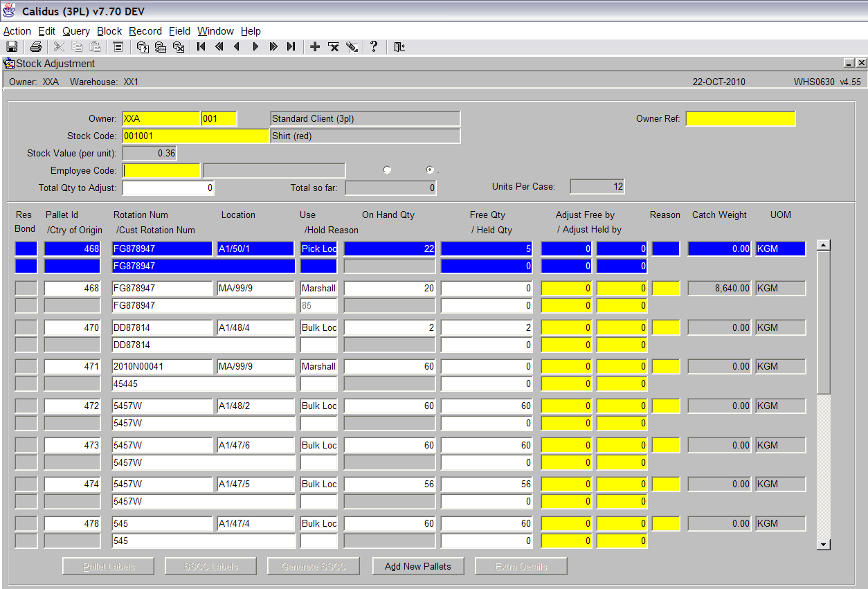Open the Field menu

click(180, 31)
